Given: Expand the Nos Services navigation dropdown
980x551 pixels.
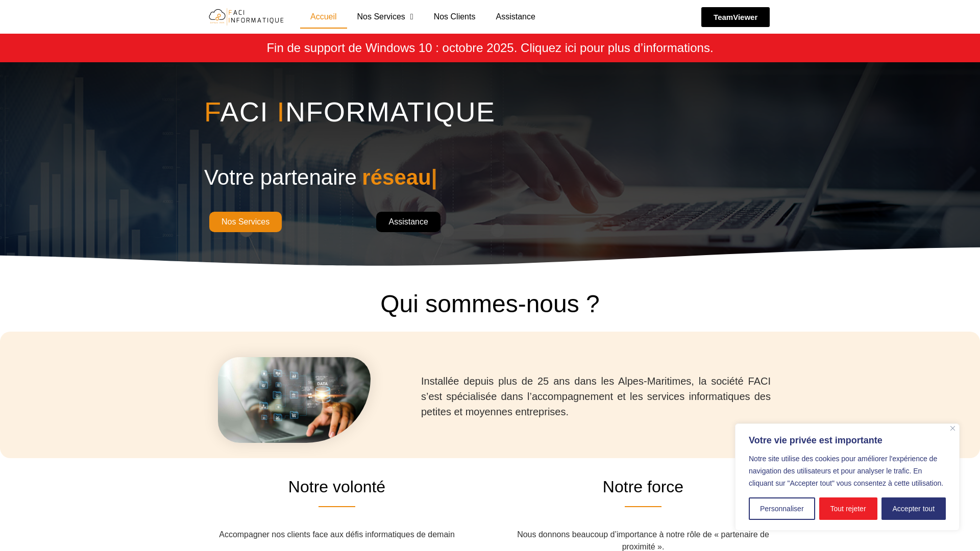Looking at the screenshot, I should [x=385, y=17].
